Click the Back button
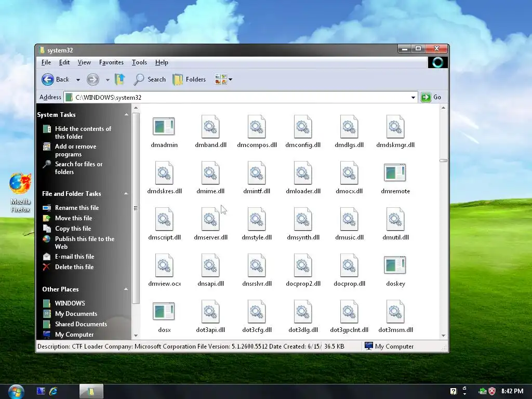The width and height of the screenshot is (532, 399). (56, 79)
